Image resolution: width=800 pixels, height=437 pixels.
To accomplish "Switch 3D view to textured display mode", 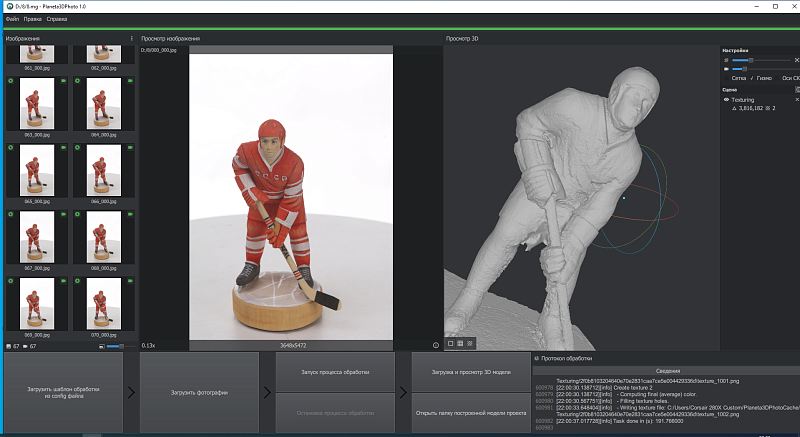I will pos(460,344).
